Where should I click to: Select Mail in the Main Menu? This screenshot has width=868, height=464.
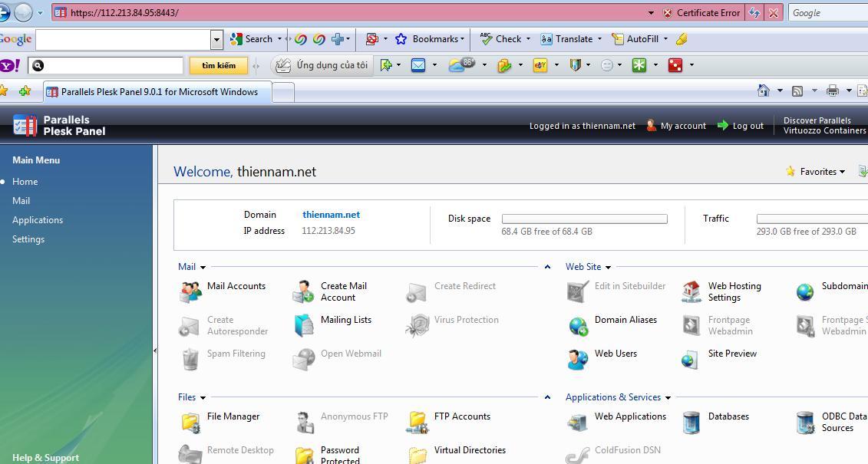coord(21,201)
